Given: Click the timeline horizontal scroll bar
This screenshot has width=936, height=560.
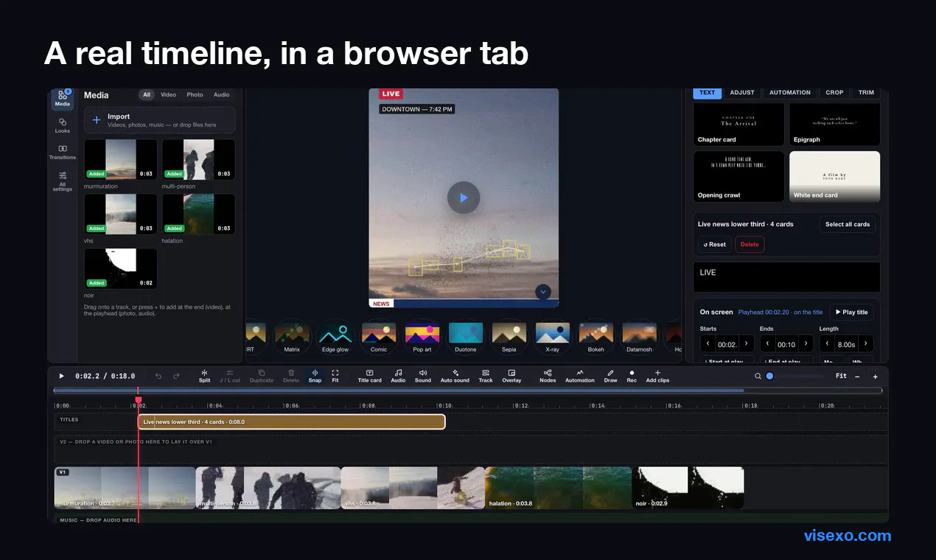Looking at the screenshot, I should pos(468,391).
